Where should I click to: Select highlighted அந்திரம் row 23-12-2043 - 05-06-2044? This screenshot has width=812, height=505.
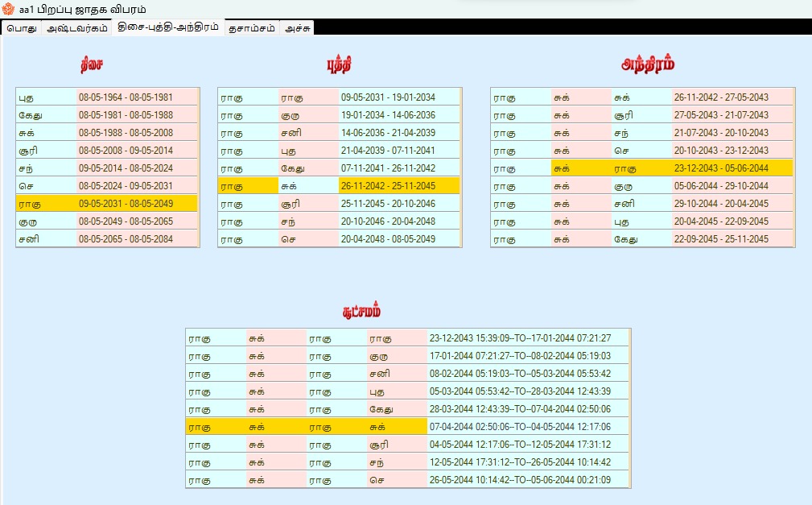[x=642, y=168]
